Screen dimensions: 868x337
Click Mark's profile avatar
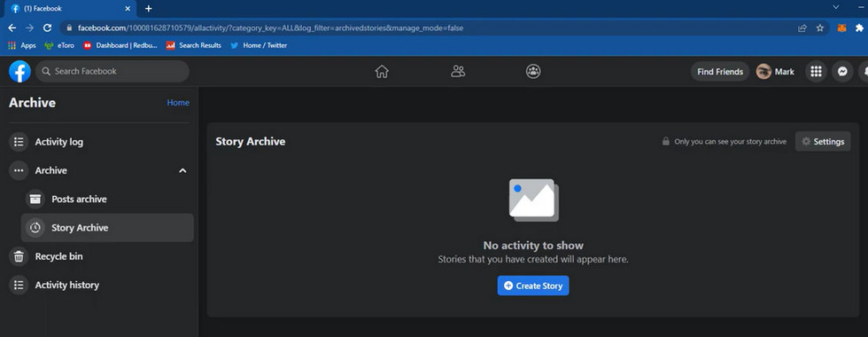click(763, 72)
